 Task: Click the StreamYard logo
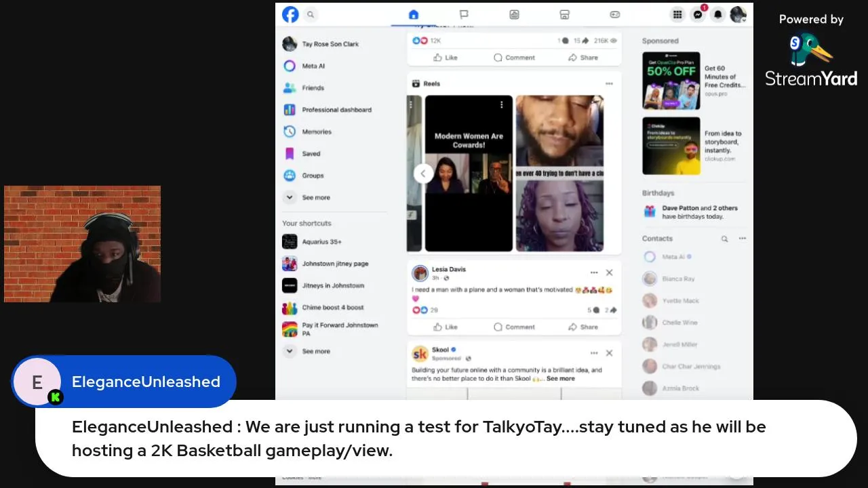pyautogui.click(x=811, y=60)
